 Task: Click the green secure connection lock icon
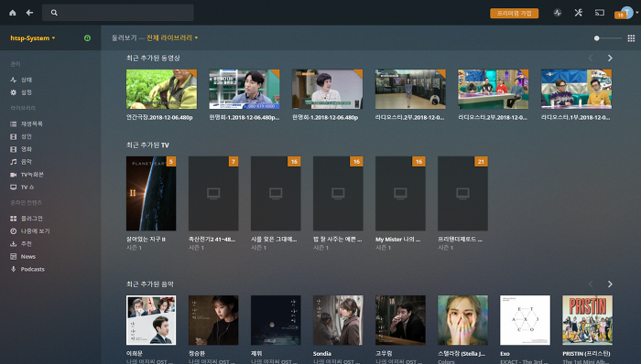[x=87, y=37]
